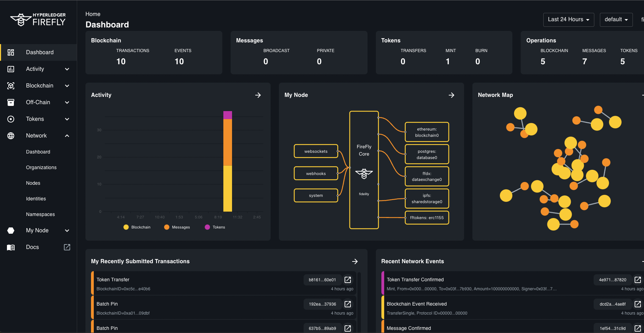This screenshot has height=333, width=644.
Task: Select Dashboard in the main sidebar
Action: tap(38, 52)
